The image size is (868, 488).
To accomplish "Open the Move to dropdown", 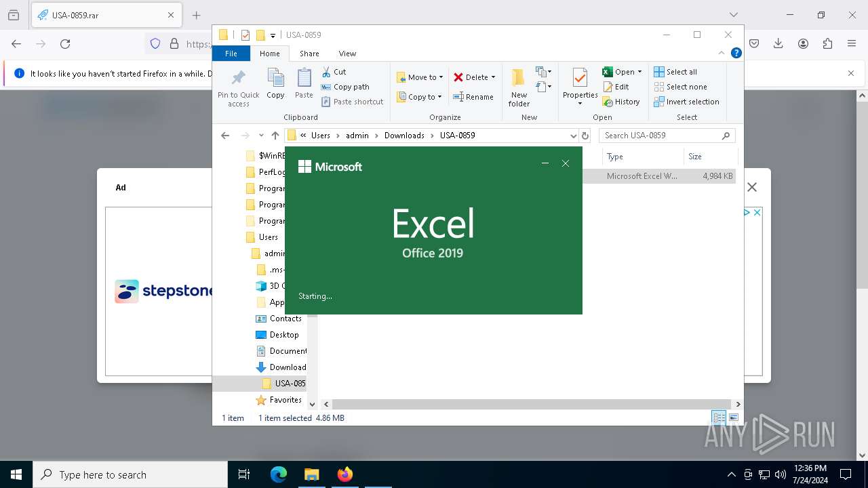I will [x=420, y=77].
